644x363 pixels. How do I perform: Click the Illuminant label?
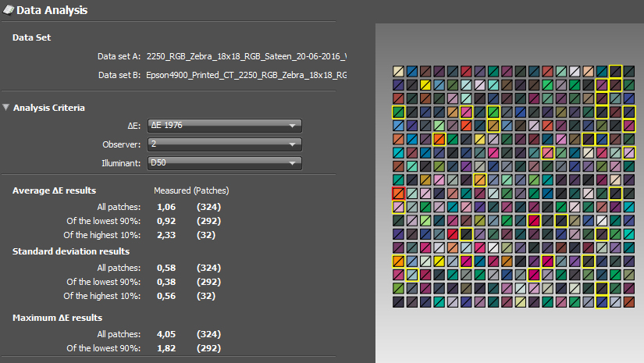[x=121, y=163]
